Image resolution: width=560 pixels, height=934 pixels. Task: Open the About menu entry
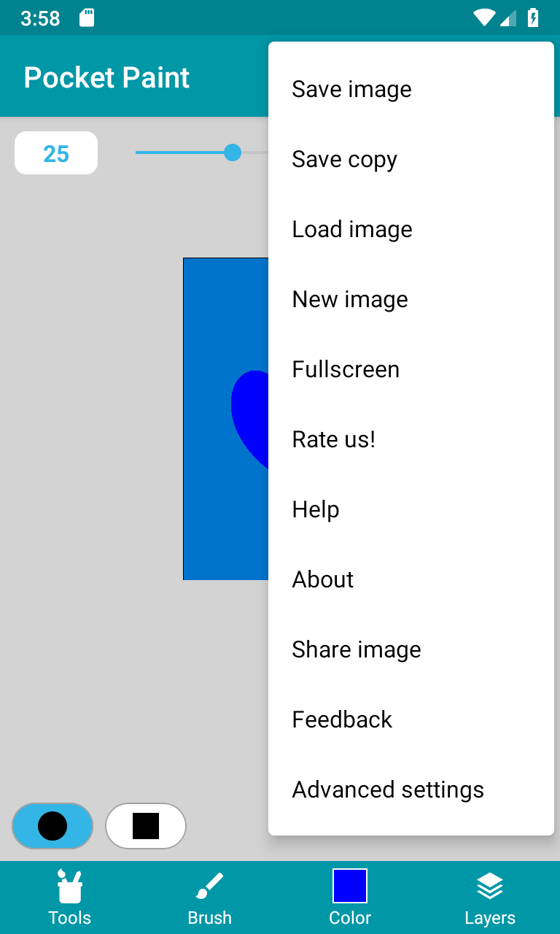(411, 579)
